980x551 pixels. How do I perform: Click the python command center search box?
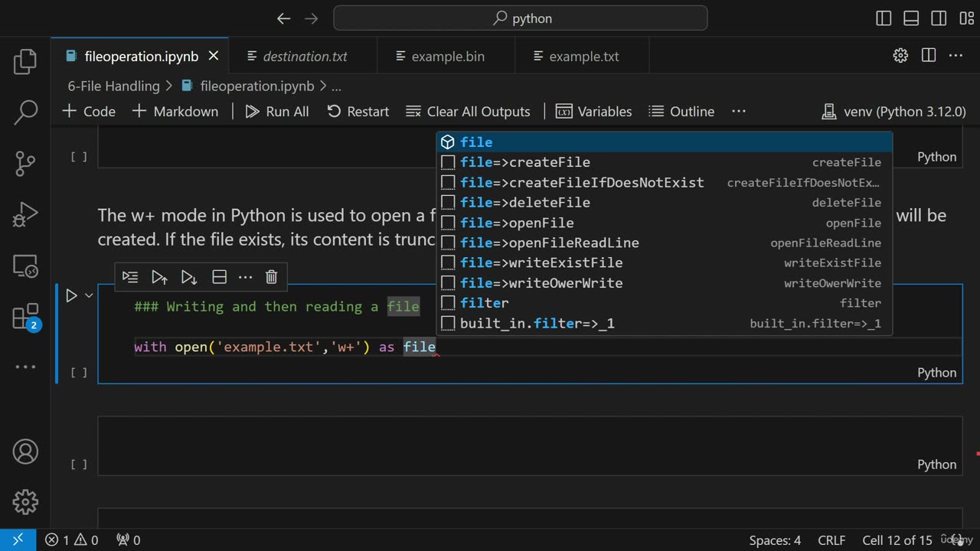(521, 18)
